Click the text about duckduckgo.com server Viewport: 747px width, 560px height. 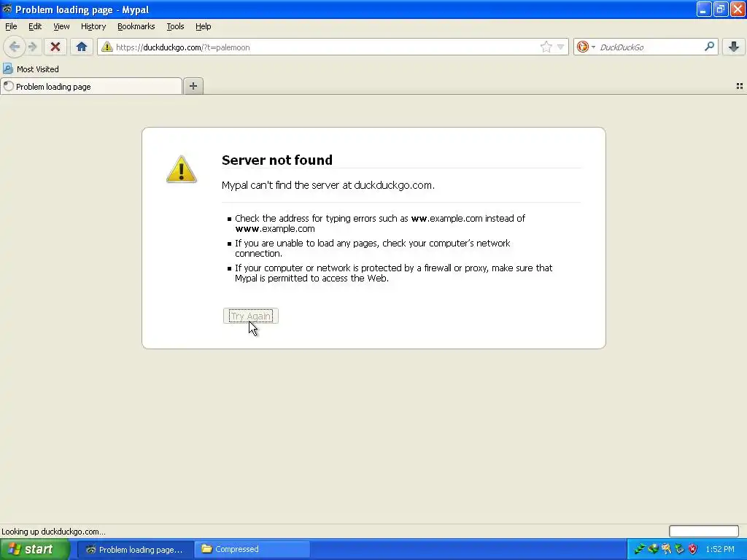(328, 185)
